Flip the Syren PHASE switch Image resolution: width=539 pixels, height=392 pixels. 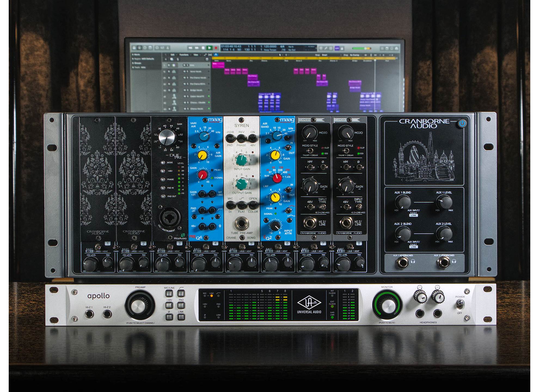241,139
